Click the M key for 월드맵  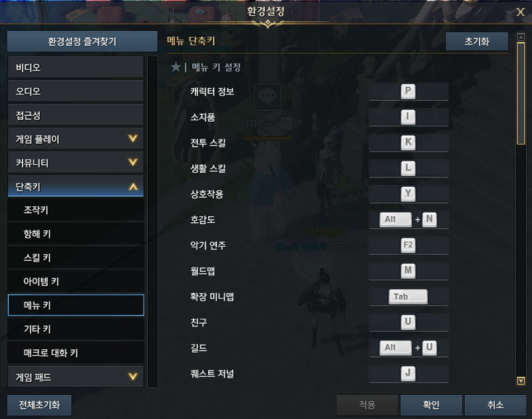tap(408, 271)
